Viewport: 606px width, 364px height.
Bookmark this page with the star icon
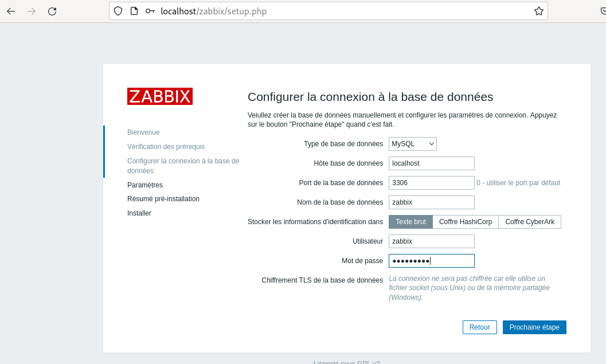pos(538,11)
